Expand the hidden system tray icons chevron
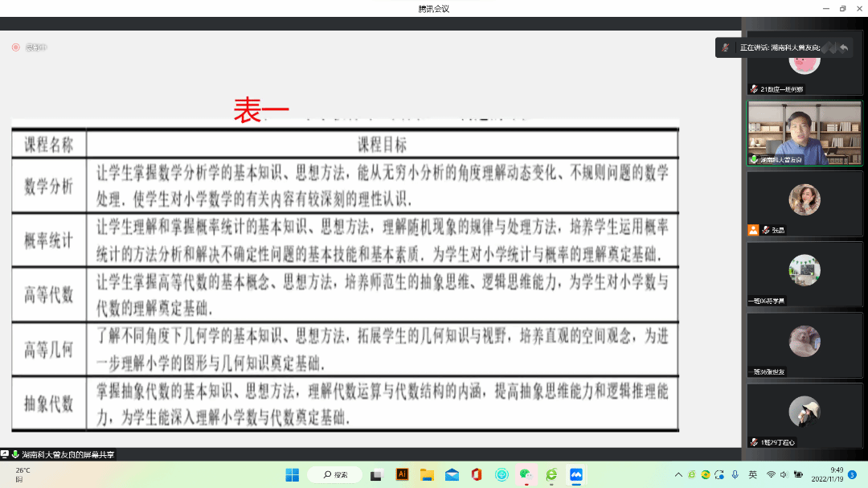 678,474
